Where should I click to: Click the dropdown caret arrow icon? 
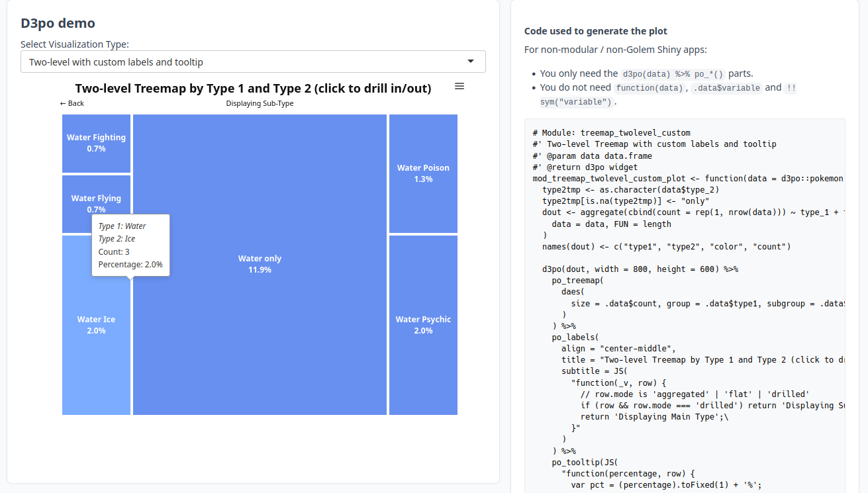coord(471,62)
